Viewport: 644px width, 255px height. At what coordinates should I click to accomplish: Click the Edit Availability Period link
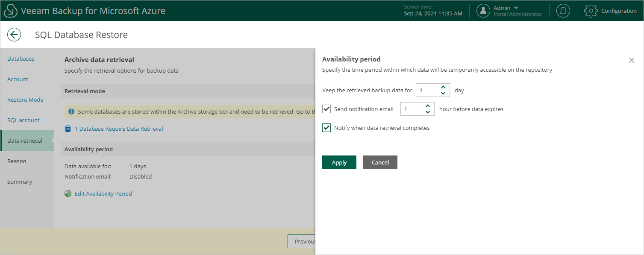click(103, 193)
